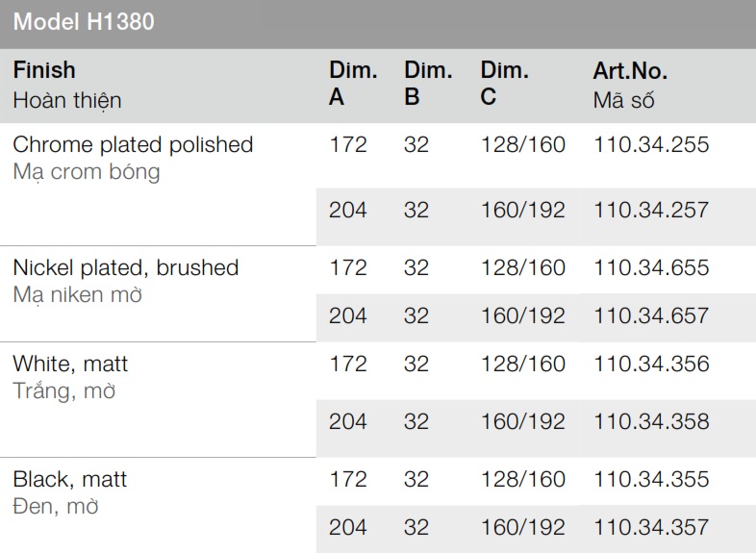The image size is (756, 553).
Task: Click the Vietnamese label Trắng, mờ
Action: point(65,391)
